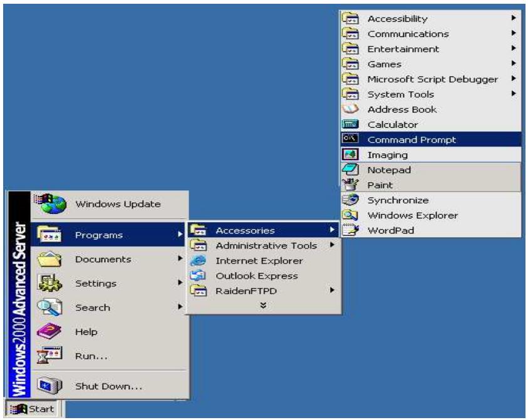Image resolution: width=528 pixels, height=420 pixels.
Task: Expand the RaidenFTPD submenu arrow
Action: (x=332, y=290)
